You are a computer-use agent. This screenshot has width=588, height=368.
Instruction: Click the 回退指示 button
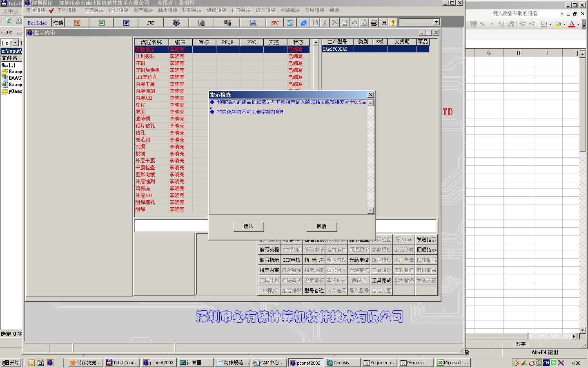coord(426,250)
